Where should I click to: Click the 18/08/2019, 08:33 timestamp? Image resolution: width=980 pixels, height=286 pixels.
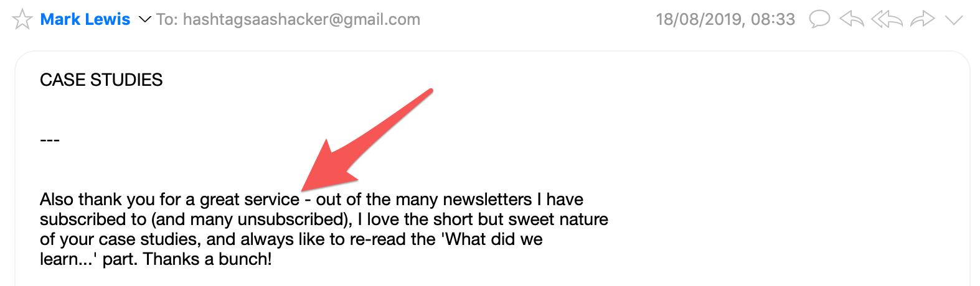coord(725,20)
